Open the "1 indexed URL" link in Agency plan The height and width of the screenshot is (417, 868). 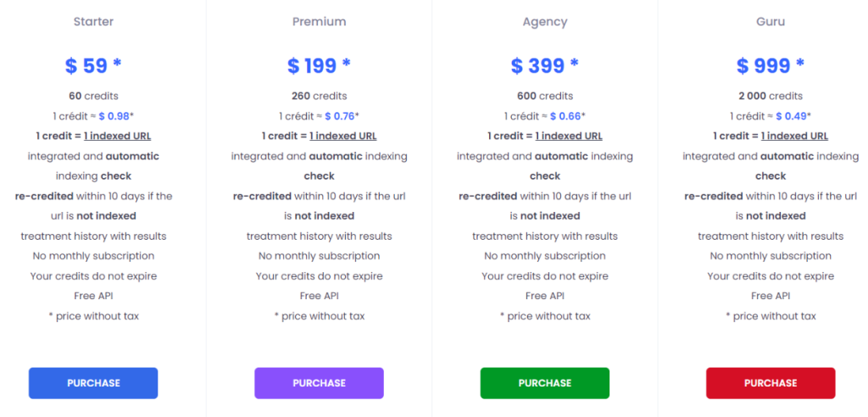coord(569,136)
